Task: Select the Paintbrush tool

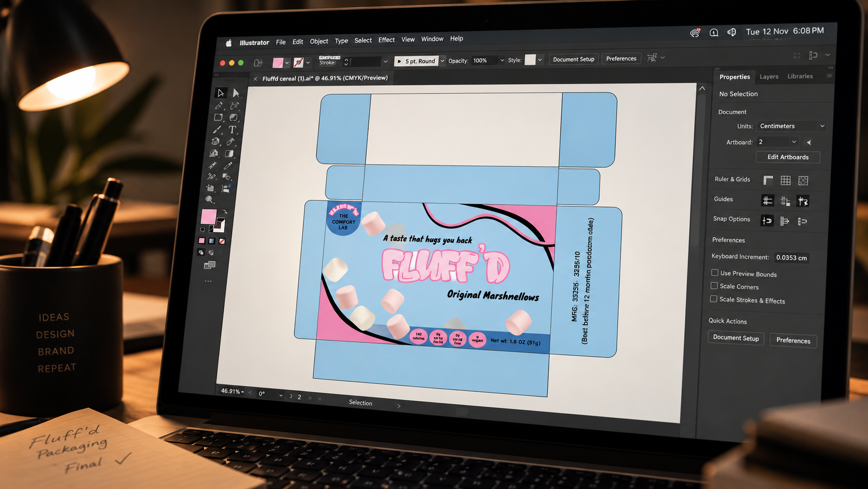Action: pyautogui.click(x=217, y=129)
